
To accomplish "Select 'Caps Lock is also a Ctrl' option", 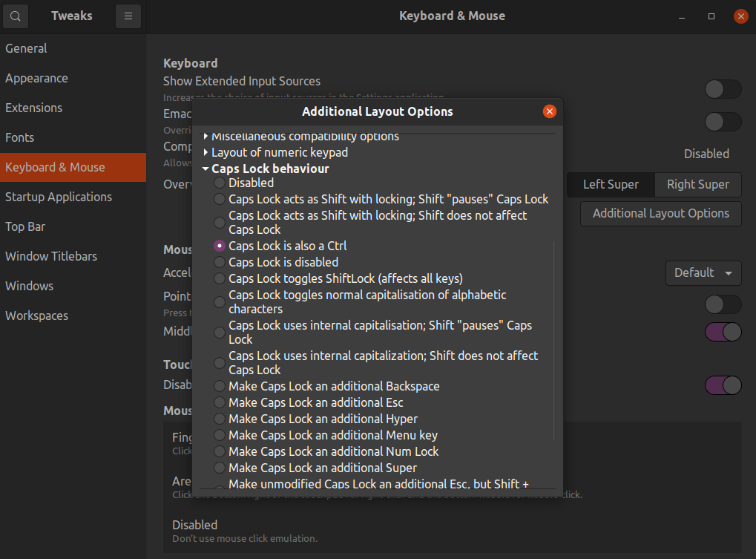I will 220,246.
